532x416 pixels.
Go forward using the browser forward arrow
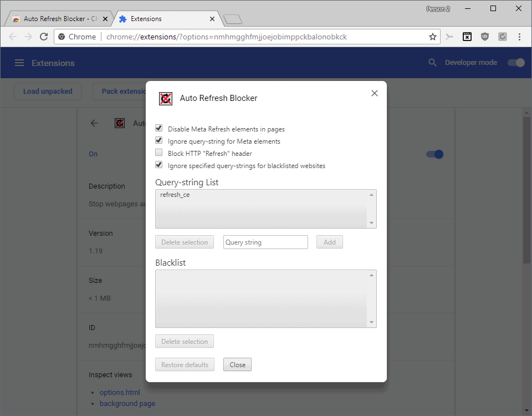(x=28, y=37)
